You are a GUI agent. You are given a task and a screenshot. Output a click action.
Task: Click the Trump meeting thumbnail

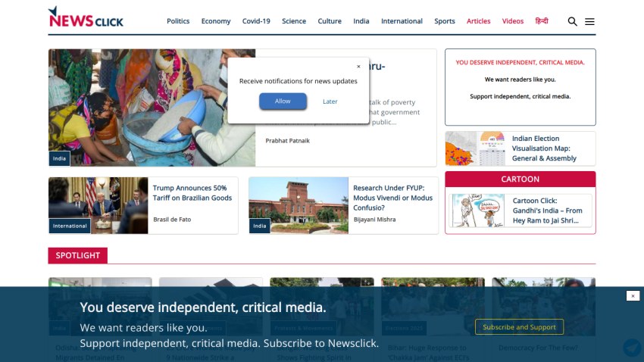pyautogui.click(x=98, y=206)
